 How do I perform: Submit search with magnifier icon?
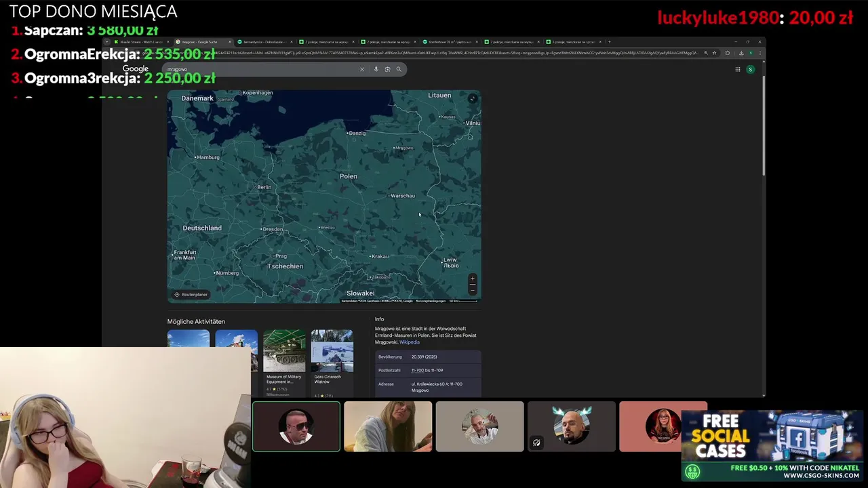coord(399,69)
